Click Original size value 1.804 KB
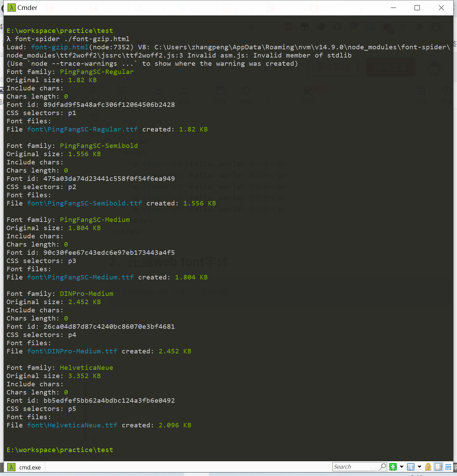Viewport: 457px width, 476px height. point(84,228)
